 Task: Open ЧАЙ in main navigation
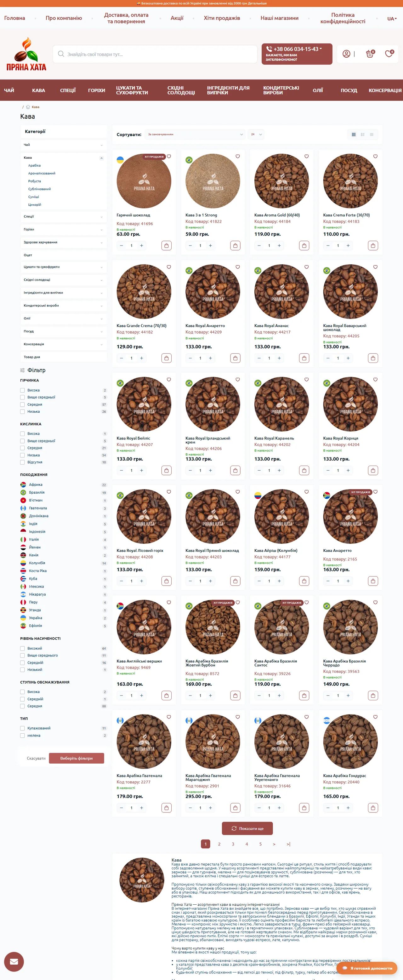[9, 90]
